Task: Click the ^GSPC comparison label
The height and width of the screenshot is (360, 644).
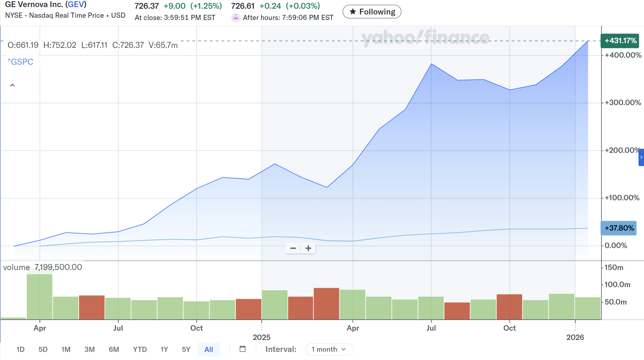Action: [x=20, y=62]
